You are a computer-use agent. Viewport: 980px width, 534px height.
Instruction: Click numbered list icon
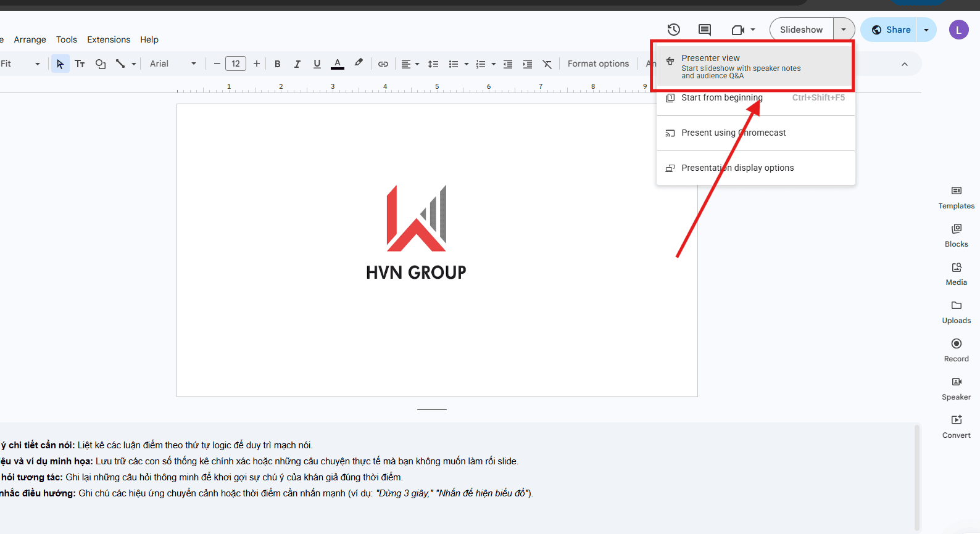click(481, 64)
